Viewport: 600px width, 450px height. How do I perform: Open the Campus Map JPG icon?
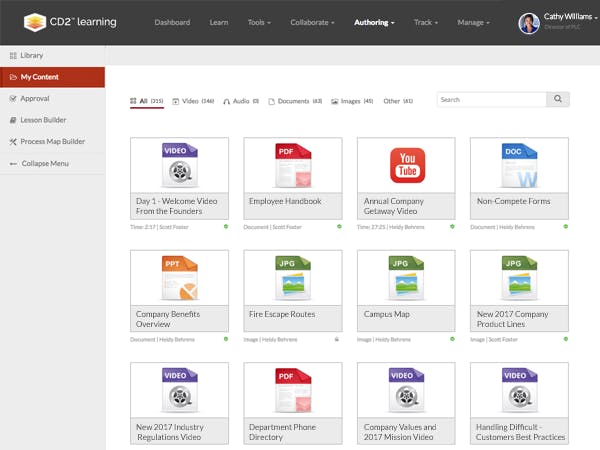click(x=406, y=278)
